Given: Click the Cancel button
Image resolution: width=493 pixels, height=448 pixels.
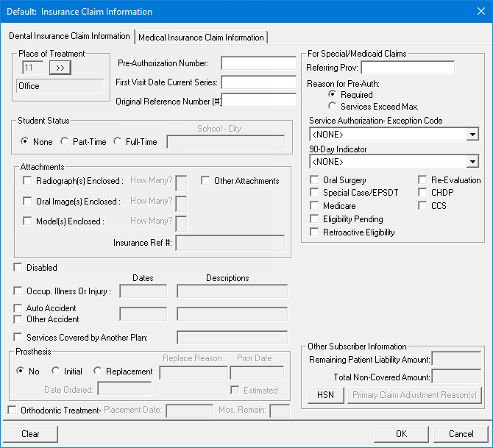Looking at the screenshot, I should coord(461,434).
